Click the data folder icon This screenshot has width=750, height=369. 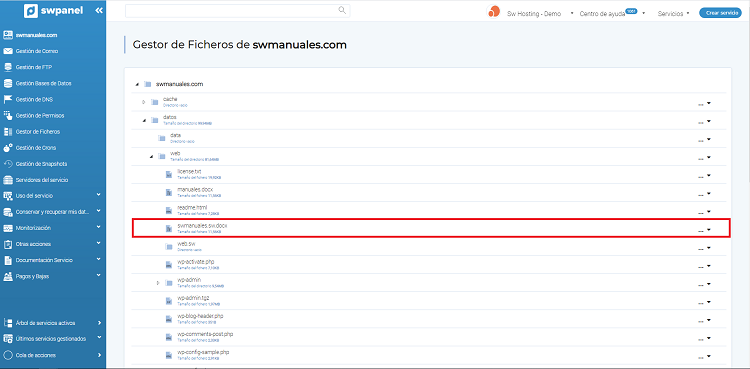point(161,138)
